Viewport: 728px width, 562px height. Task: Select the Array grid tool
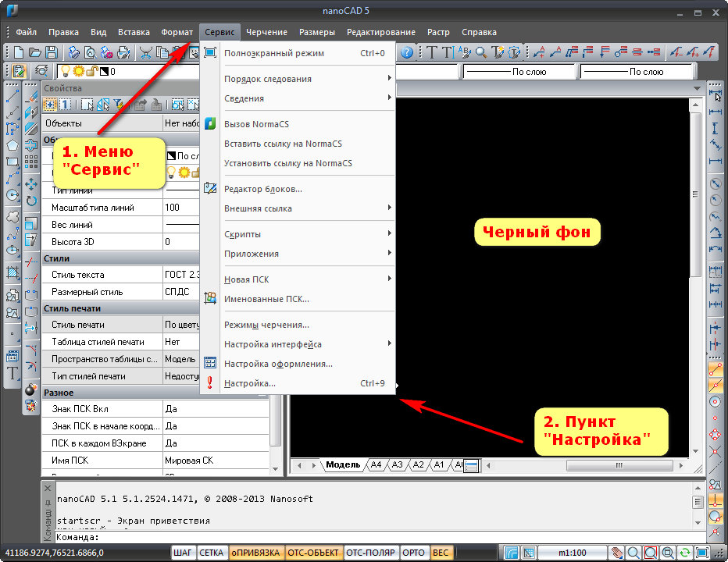point(31,161)
